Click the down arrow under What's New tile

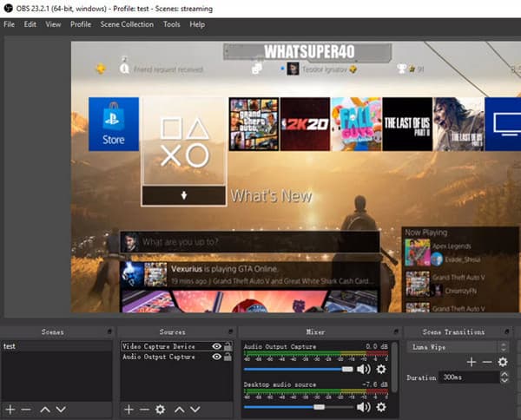pyautogui.click(x=184, y=195)
